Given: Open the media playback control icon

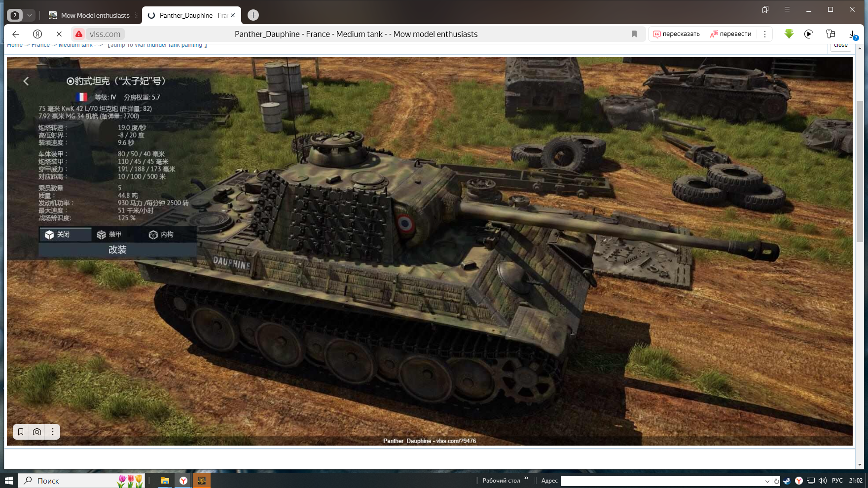Looking at the screenshot, I should [x=809, y=34].
